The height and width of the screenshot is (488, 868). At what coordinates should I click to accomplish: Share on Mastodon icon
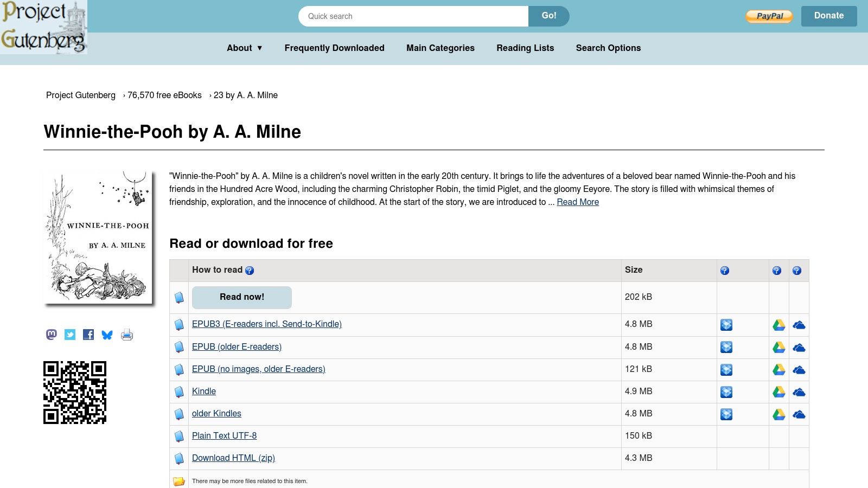click(52, 335)
